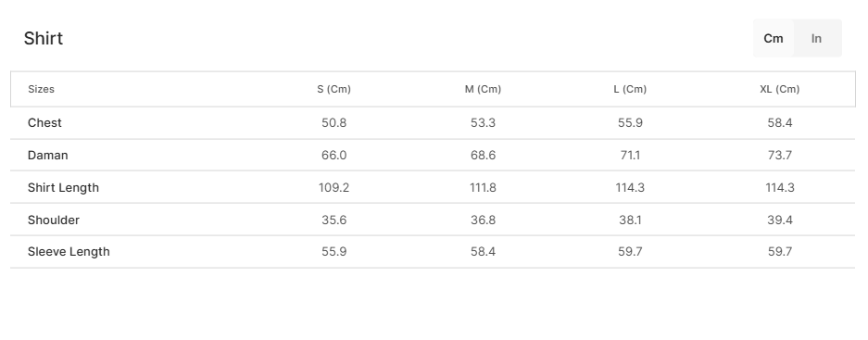This screenshot has width=868, height=340.
Task: Click the L (Cm) column header
Action: (x=630, y=89)
